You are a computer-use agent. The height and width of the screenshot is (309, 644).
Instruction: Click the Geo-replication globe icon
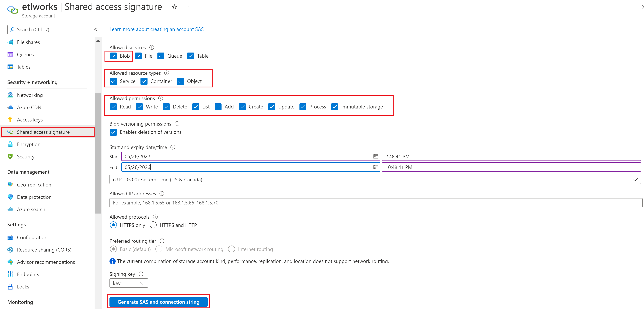[x=10, y=184]
